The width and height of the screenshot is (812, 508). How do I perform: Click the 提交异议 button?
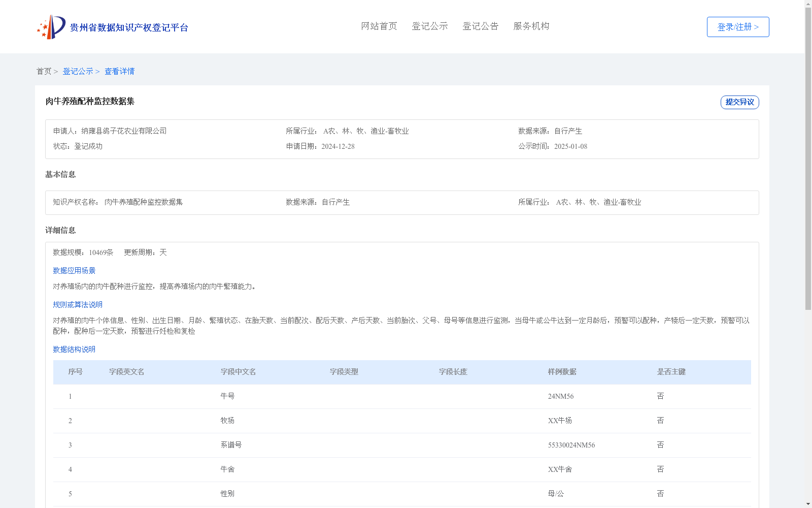point(740,102)
